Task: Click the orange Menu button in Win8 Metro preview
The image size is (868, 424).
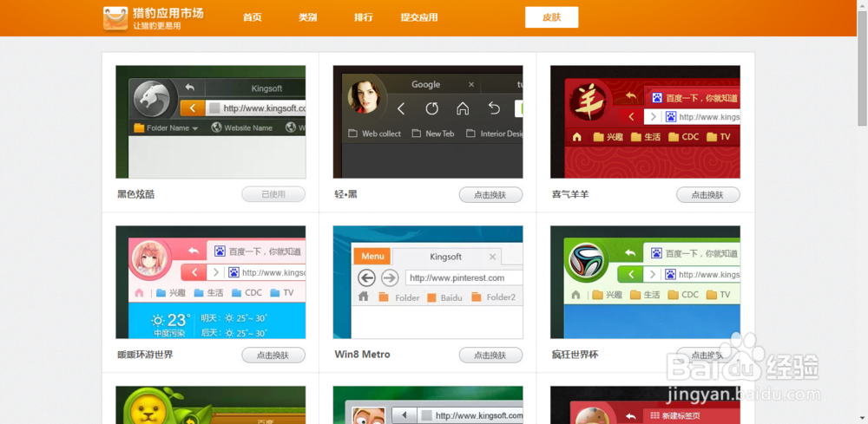Action: pyautogui.click(x=372, y=257)
